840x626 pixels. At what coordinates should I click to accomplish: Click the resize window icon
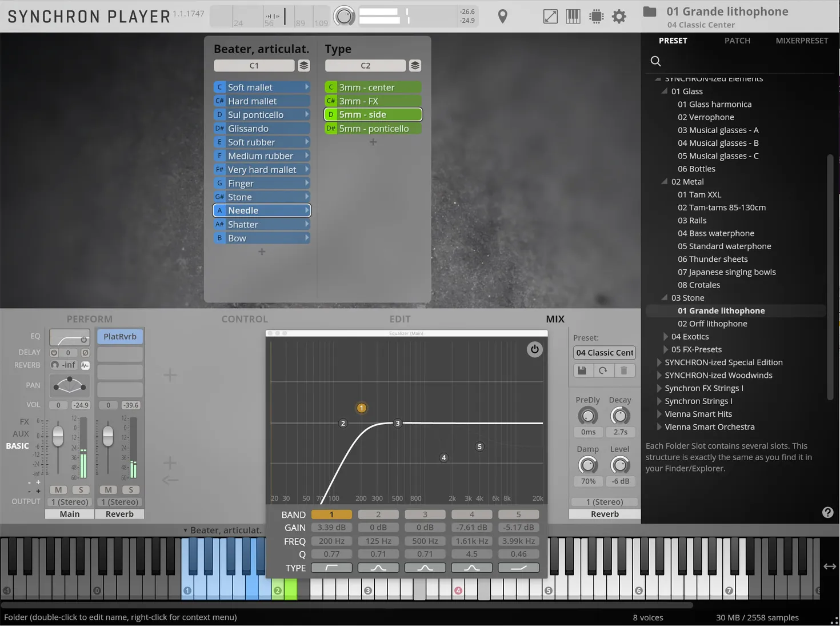point(550,17)
